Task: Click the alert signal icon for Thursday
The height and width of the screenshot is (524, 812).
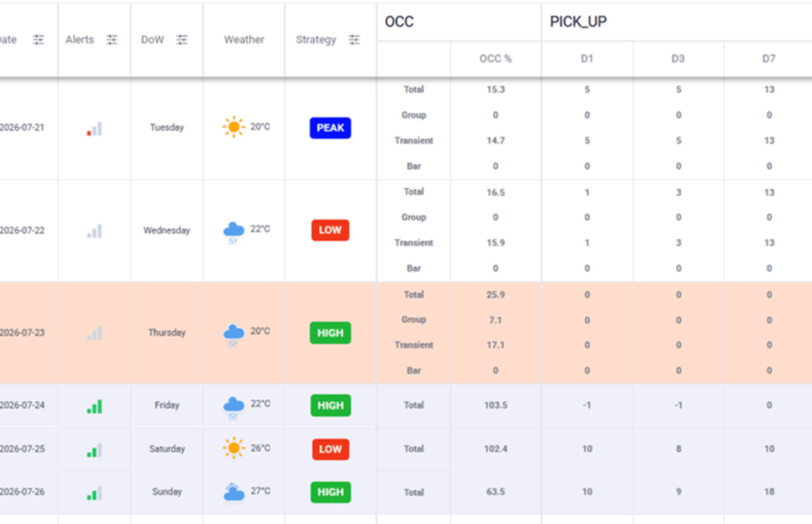Action: pos(94,334)
